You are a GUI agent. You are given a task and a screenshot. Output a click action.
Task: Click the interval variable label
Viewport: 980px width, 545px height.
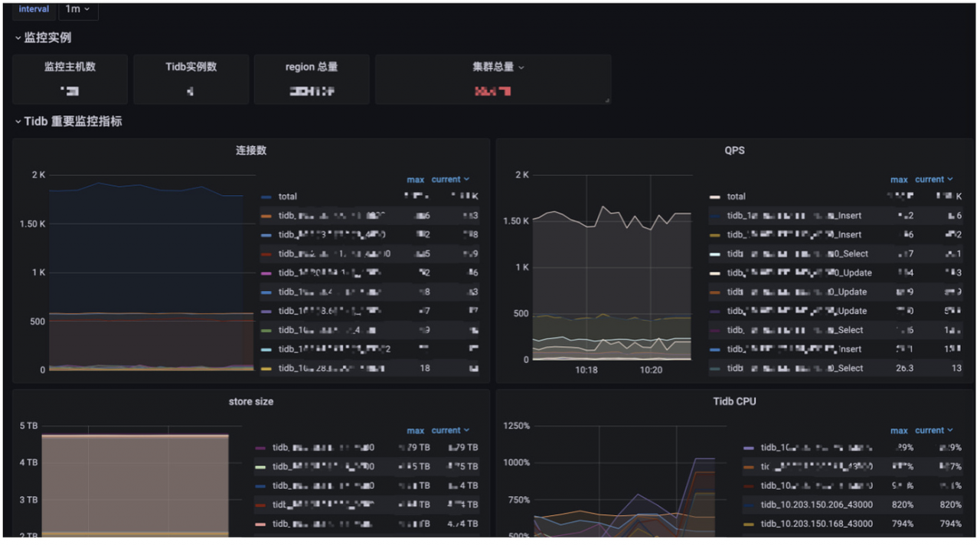34,9
